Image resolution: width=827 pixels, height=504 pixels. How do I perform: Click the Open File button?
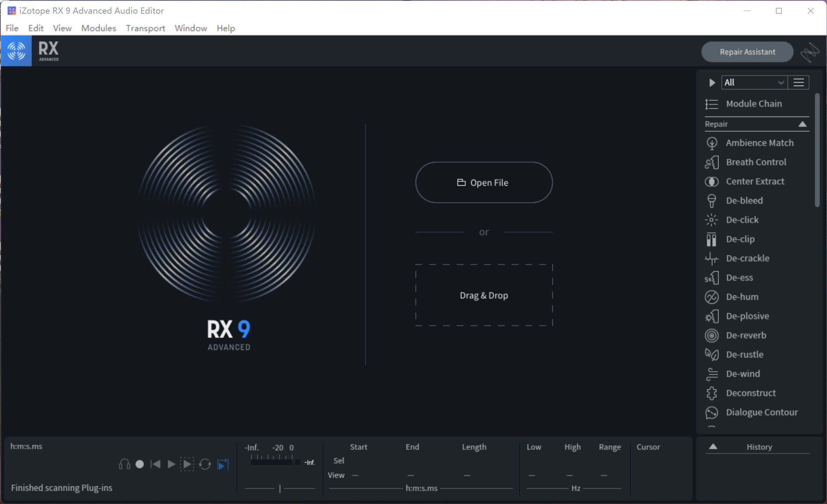(483, 182)
